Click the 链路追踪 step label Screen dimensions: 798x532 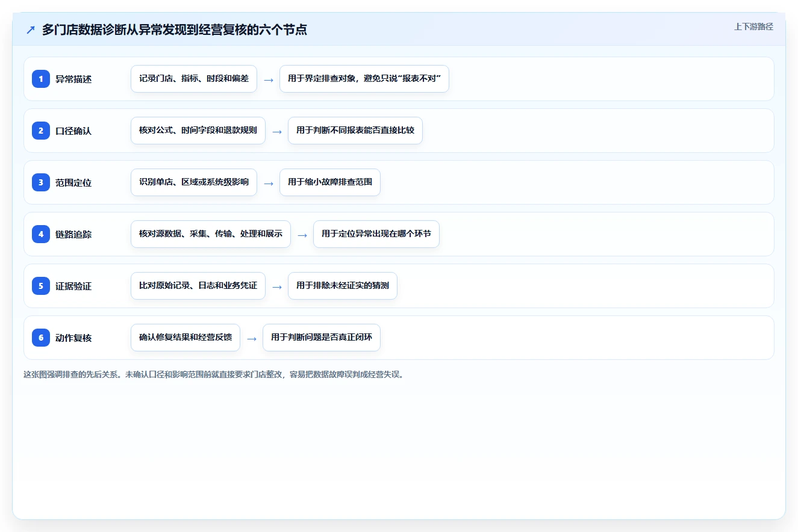click(73, 234)
